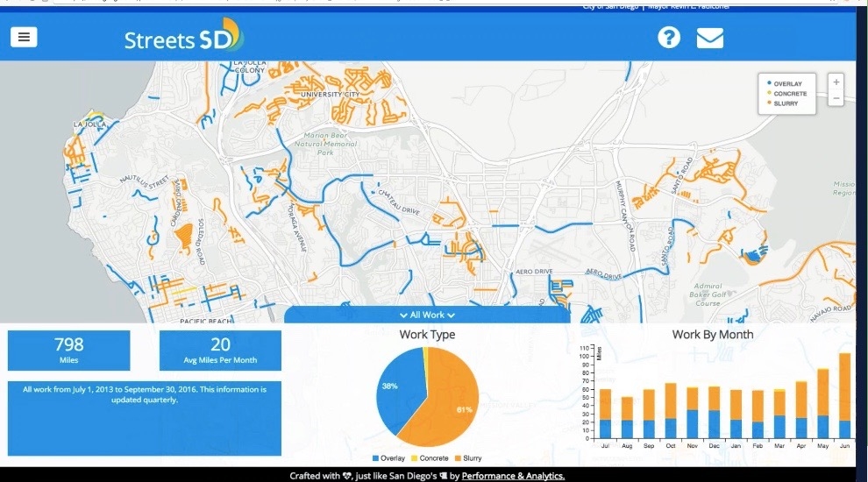Click the 20 Avg Miles Per Month tile
The height and width of the screenshot is (482, 868).
(x=220, y=351)
